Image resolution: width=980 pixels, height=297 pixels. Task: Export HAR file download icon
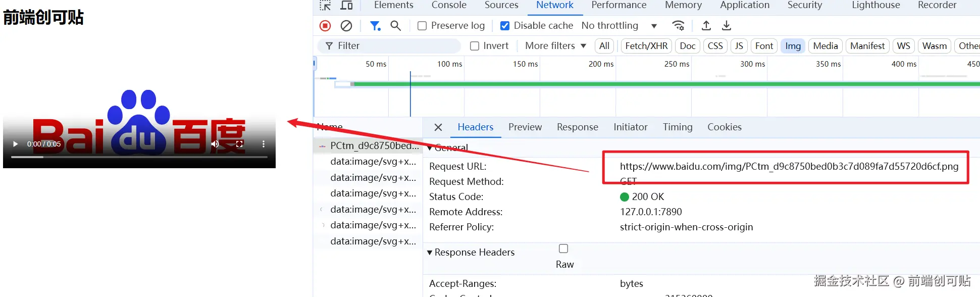click(727, 26)
